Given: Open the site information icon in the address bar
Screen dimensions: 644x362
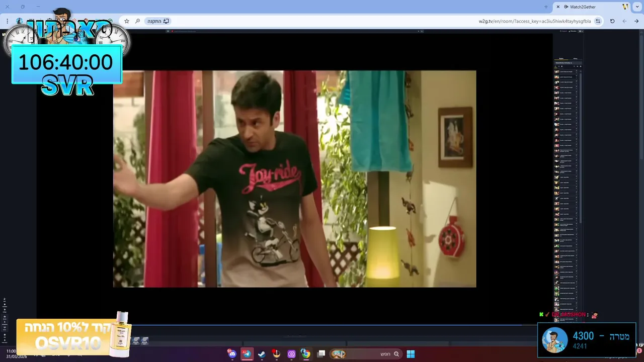Looking at the screenshot, I should [x=598, y=21].
